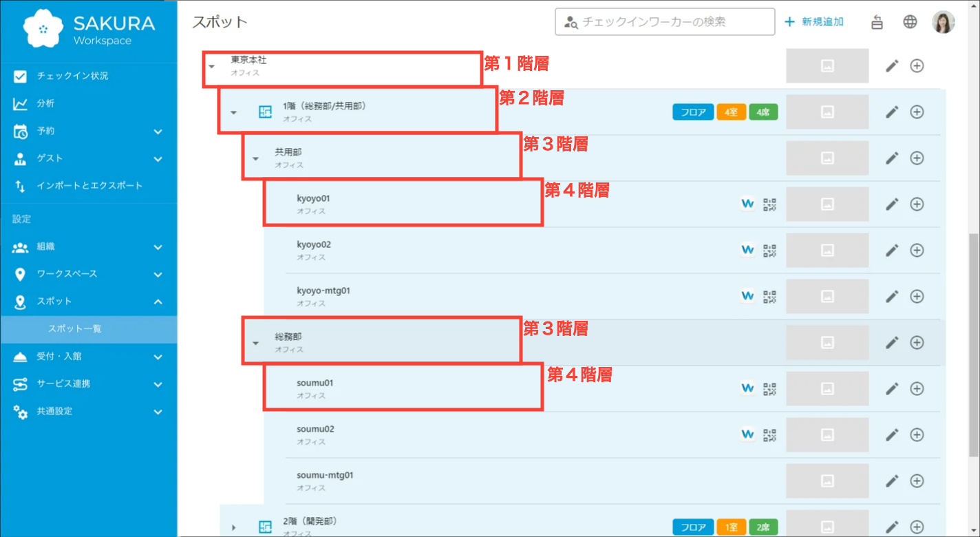Click the floor map icon for 1階（総務部/共用部）

(265, 112)
